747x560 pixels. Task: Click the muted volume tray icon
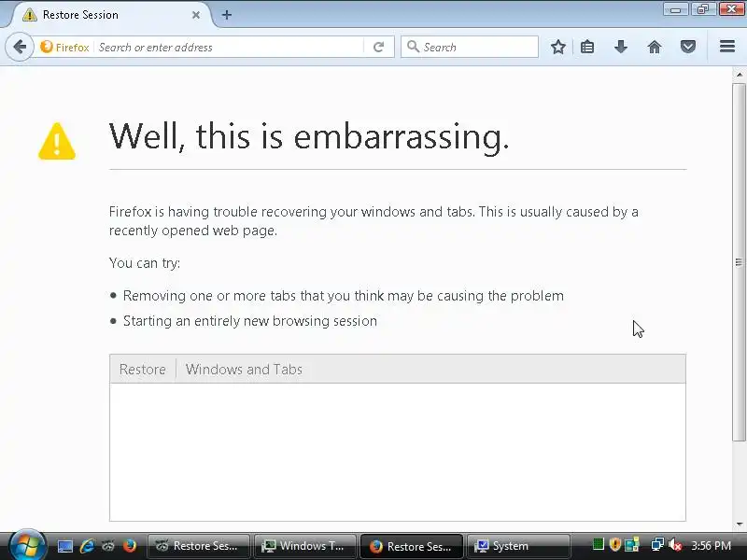(x=675, y=545)
